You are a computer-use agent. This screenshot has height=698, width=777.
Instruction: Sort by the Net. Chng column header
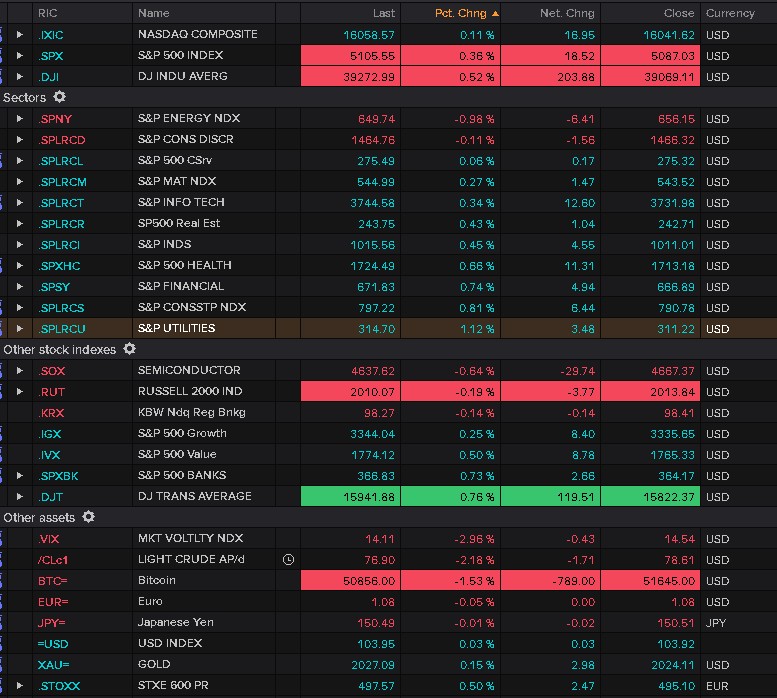pyautogui.click(x=566, y=13)
